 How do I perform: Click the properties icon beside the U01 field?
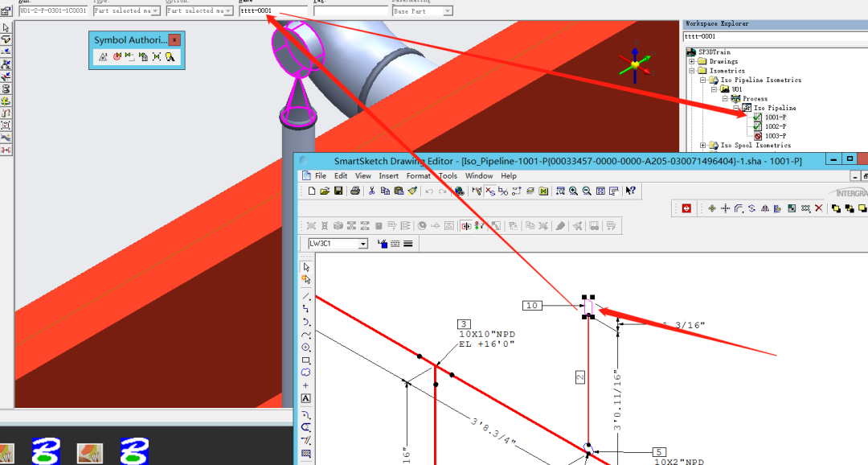[x=6, y=10]
